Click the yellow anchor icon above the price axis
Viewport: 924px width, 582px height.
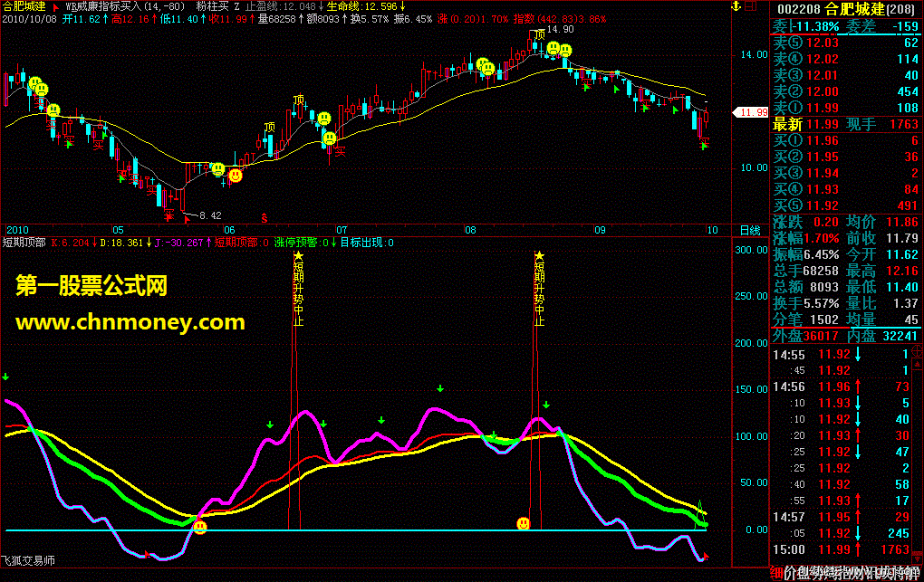(x=736, y=6)
